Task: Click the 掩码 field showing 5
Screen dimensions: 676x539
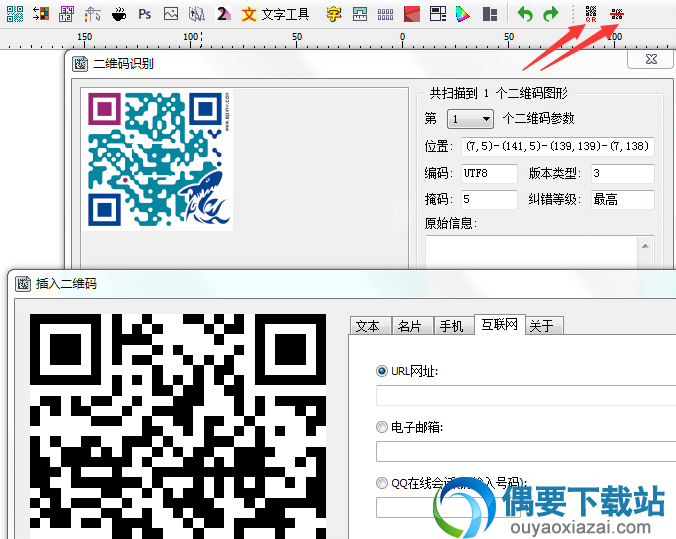Action: coord(489,199)
